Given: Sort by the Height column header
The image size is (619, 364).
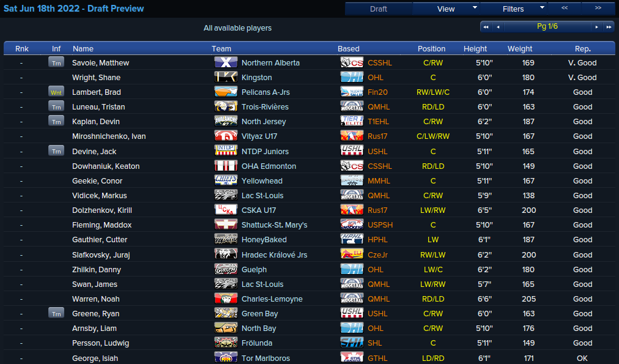Looking at the screenshot, I should (x=475, y=48).
